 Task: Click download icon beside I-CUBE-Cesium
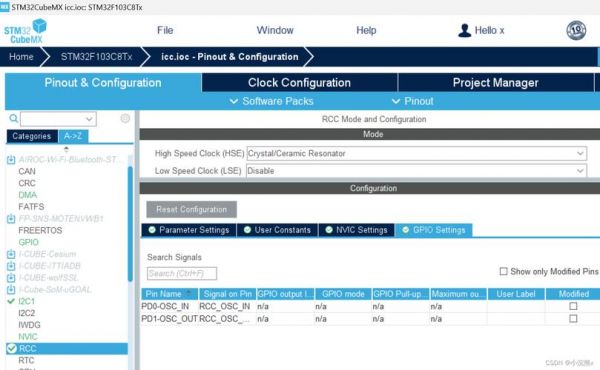[11, 254]
